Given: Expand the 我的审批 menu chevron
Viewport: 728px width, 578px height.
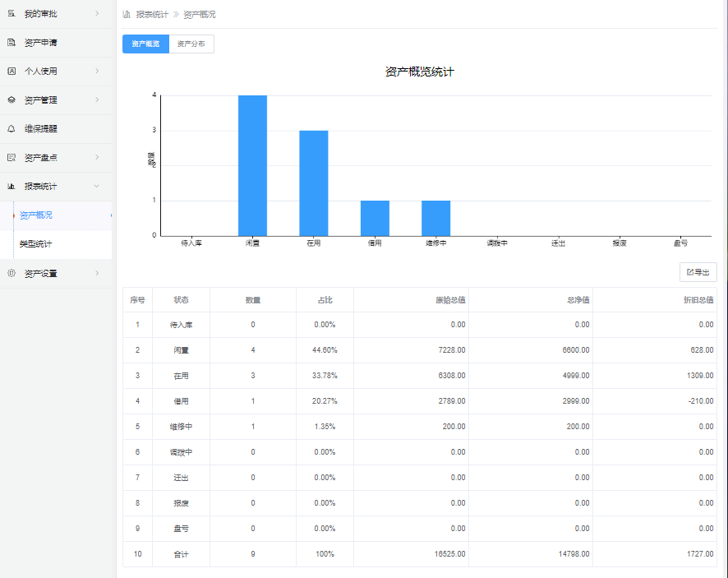Looking at the screenshot, I should coord(97,13).
